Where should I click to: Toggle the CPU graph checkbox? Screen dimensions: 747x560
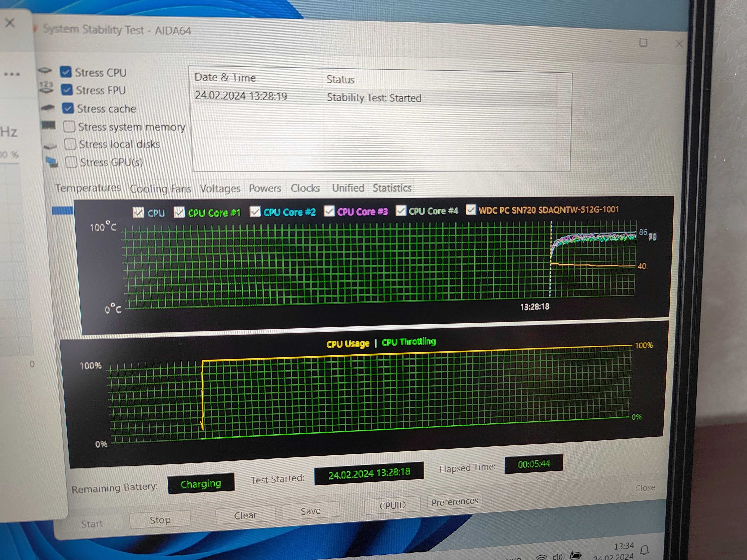tap(138, 213)
